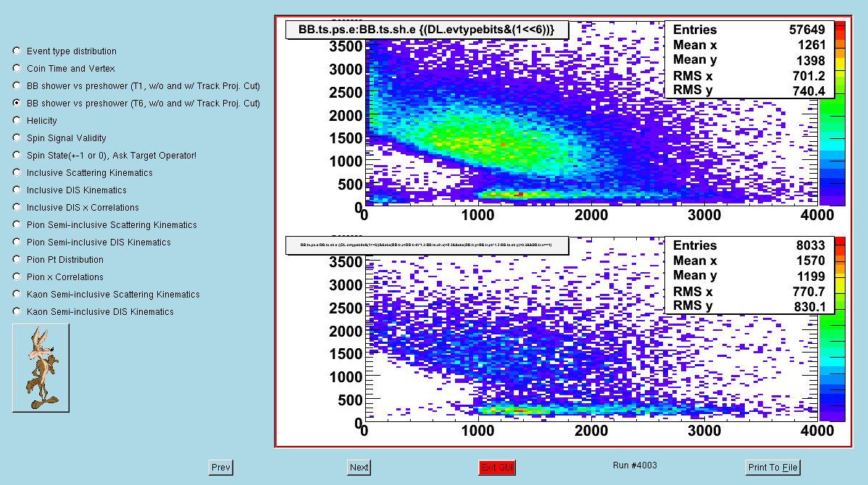This screenshot has width=868, height=485.
Task: Click Mean y value 1398 in top stats
Action: coord(811,60)
